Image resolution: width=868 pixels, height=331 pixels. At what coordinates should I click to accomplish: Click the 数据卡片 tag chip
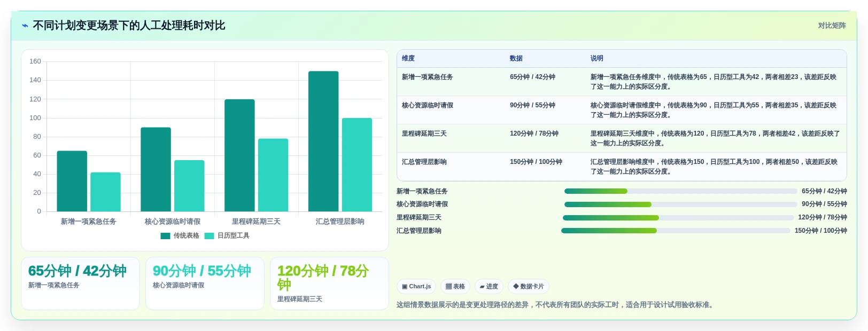[529, 287]
